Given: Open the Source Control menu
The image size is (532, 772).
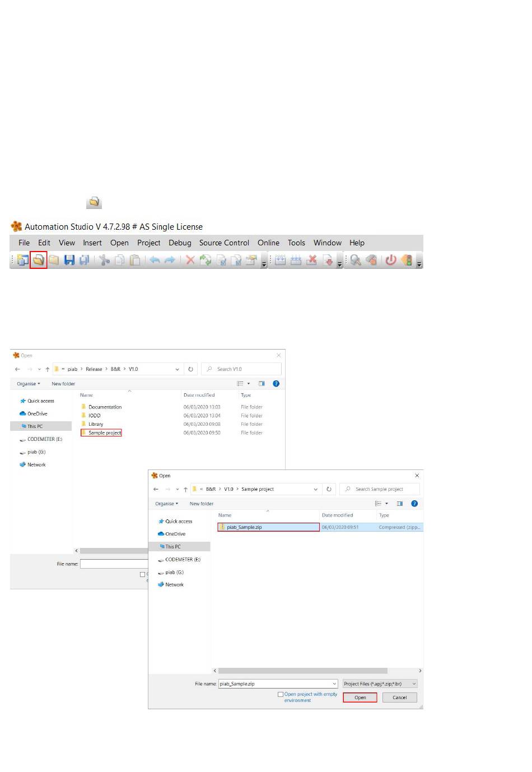Looking at the screenshot, I should 224,243.
